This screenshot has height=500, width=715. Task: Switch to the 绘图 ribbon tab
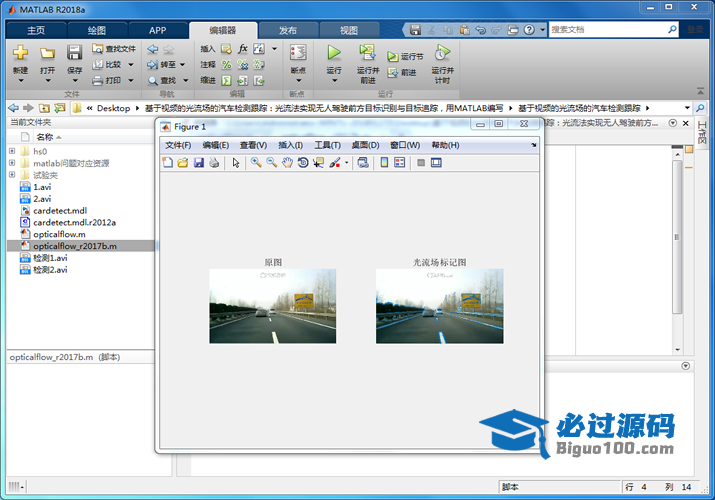(x=96, y=30)
